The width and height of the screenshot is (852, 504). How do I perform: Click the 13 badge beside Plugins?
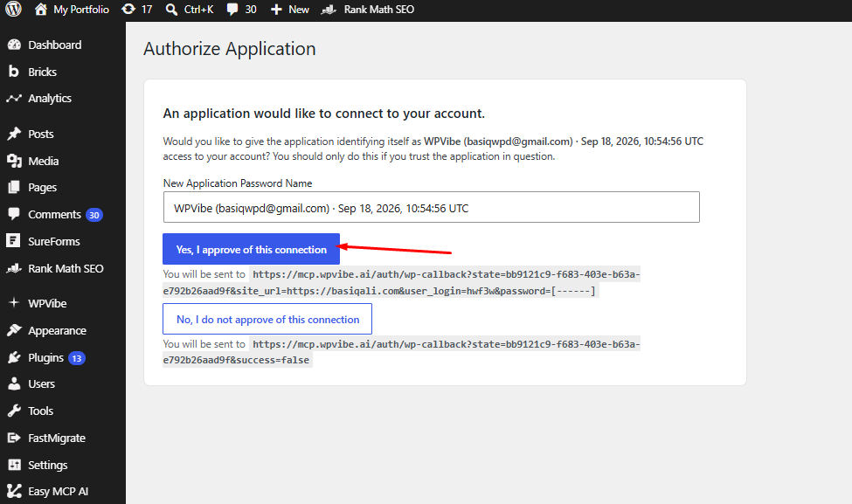click(x=77, y=358)
